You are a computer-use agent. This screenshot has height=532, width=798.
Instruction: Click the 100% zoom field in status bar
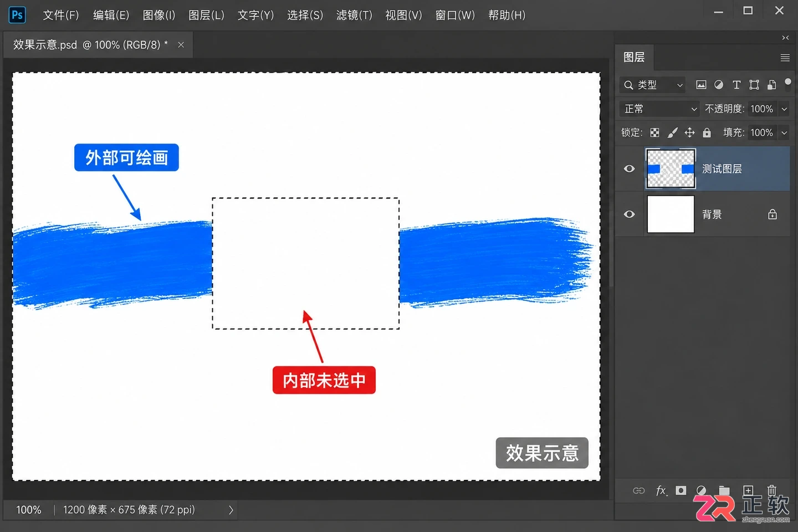click(29, 510)
